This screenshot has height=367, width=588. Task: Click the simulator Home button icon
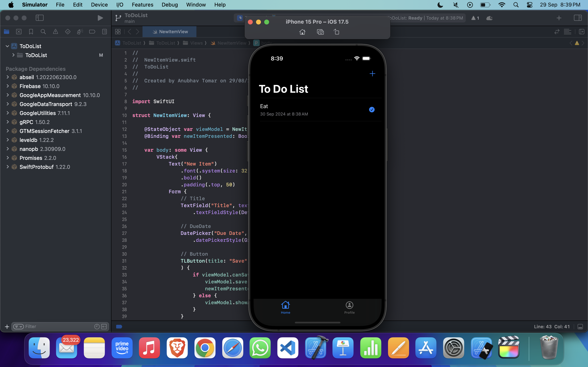[x=302, y=32]
